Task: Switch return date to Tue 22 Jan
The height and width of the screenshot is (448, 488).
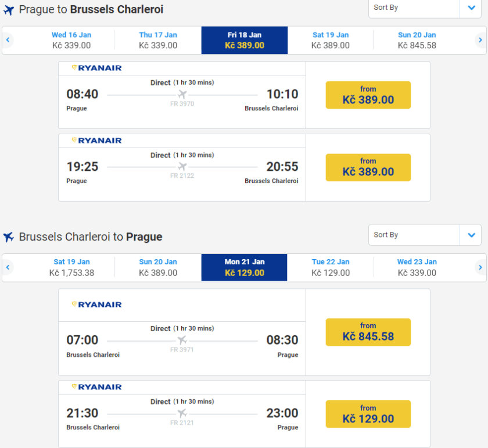Action: [331, 267]
